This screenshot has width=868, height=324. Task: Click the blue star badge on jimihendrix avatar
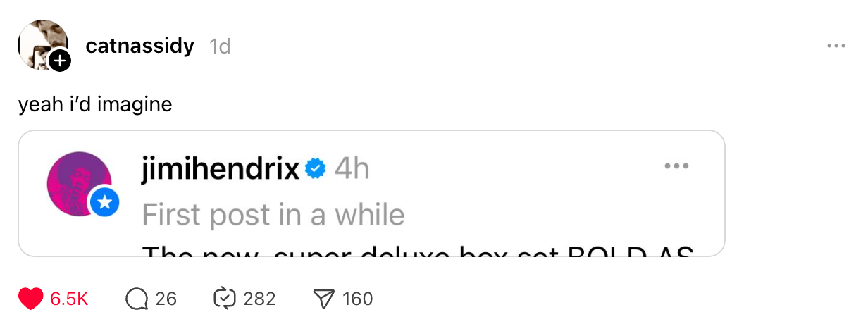[104, 203]
